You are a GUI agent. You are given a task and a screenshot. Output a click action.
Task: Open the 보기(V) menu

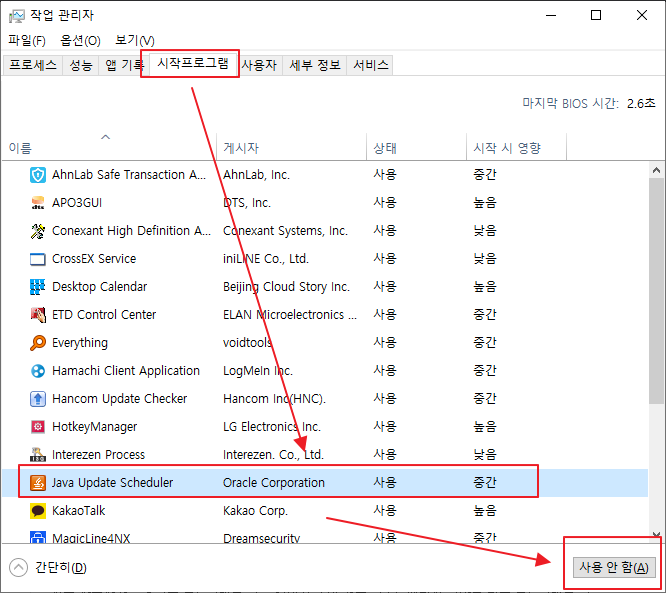coord(135,40)
